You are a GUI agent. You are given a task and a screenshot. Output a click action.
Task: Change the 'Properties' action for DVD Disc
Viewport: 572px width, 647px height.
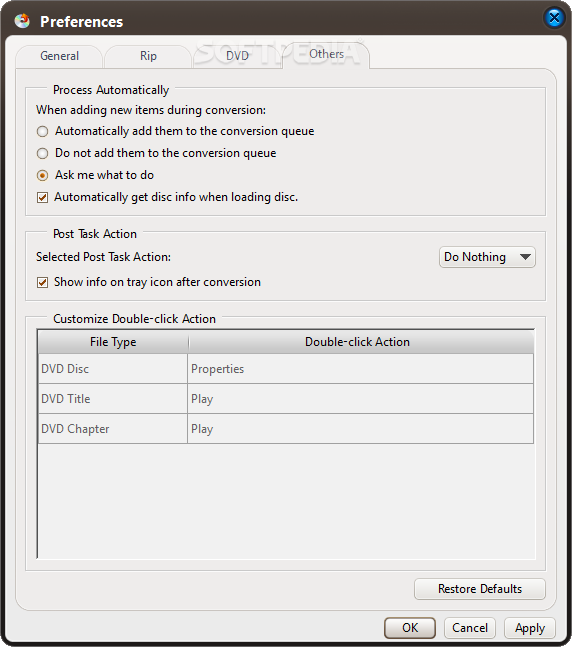(x=361, y=369)
